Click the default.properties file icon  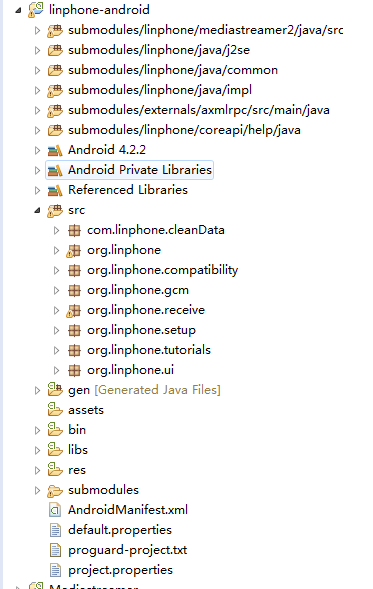coord(55,530)
